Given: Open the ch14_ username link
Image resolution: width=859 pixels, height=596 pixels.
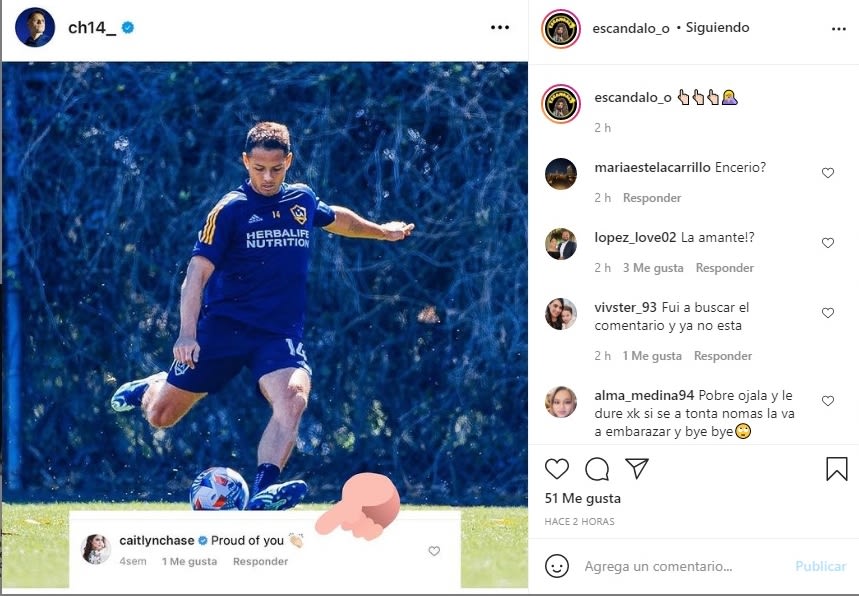Looking at the screenshot, I should click(92, 28).
